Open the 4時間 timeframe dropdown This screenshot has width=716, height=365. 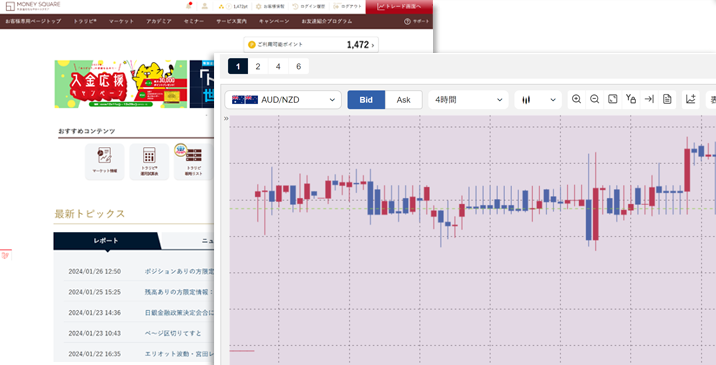pyautogui.click(x=468, y=100)
